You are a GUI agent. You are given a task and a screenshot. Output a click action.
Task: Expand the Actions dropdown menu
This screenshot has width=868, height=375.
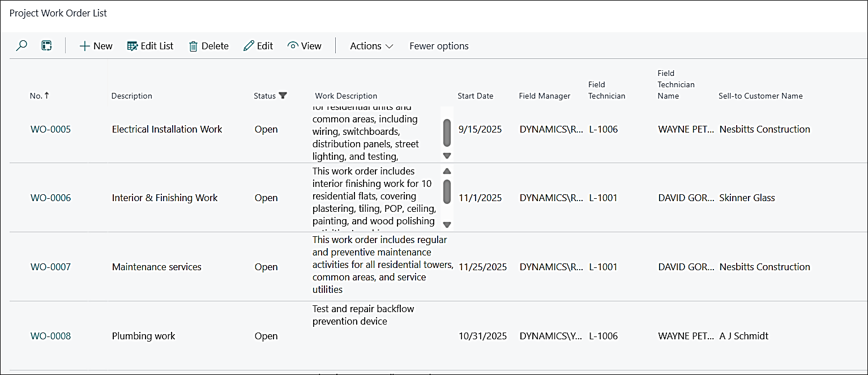pyautogui.click(x=371, y=46)
